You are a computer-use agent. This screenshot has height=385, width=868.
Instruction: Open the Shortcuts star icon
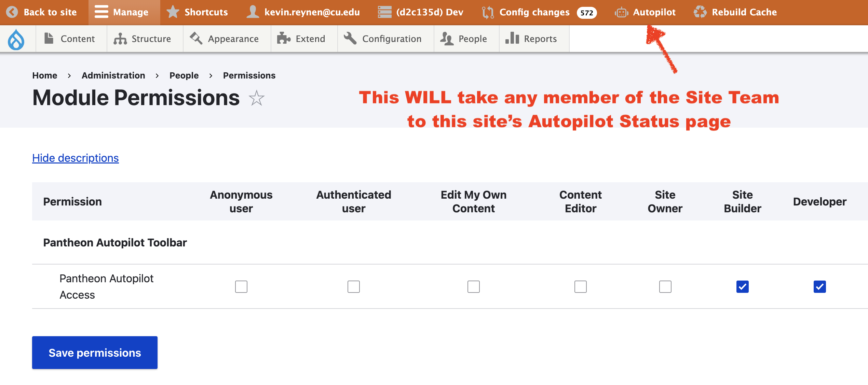click(x=173, y=12)
